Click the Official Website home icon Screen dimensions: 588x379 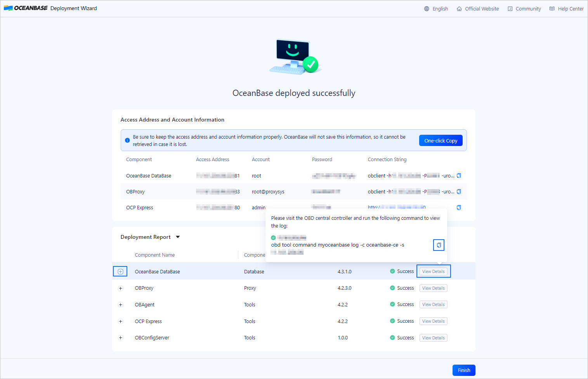click(x=459, y=9)
